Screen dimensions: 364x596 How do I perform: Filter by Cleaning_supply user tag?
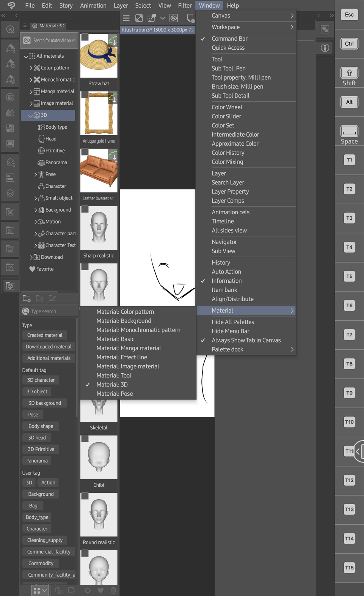point(45,540)
